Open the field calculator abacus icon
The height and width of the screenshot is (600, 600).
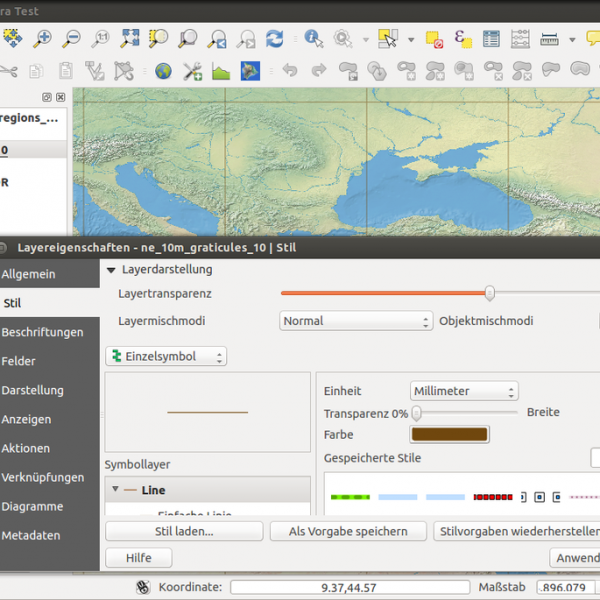520,39
